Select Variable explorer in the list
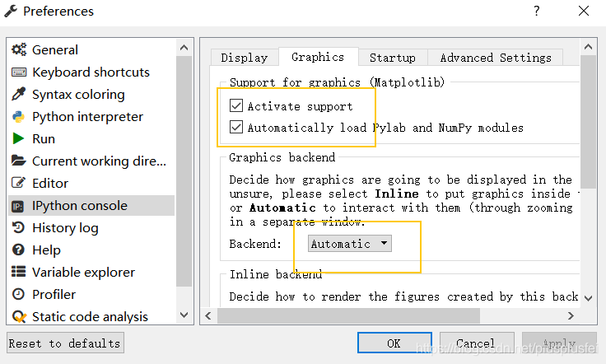The width and height of the screenshot is (606, 364). coord(91,272)
